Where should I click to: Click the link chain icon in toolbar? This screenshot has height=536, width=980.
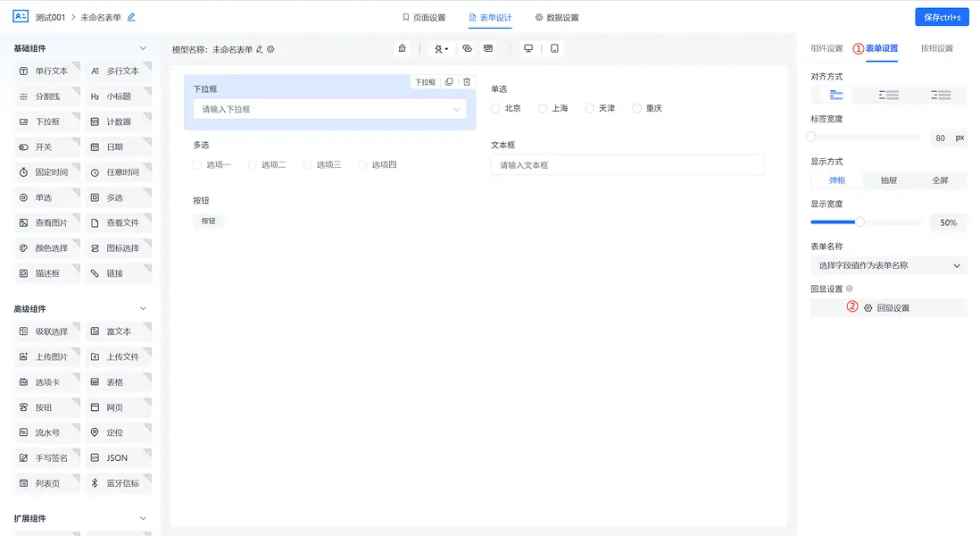pos(467,49)
